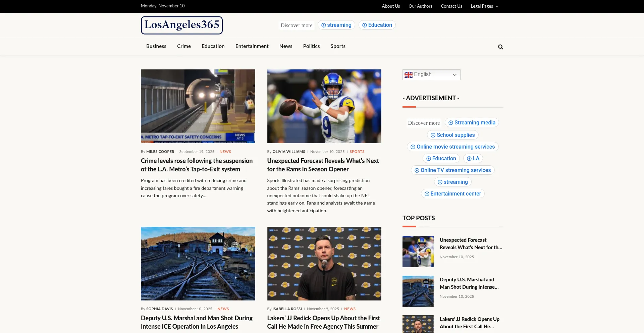Click the plus icon on LA tag

tap(469, 159)
